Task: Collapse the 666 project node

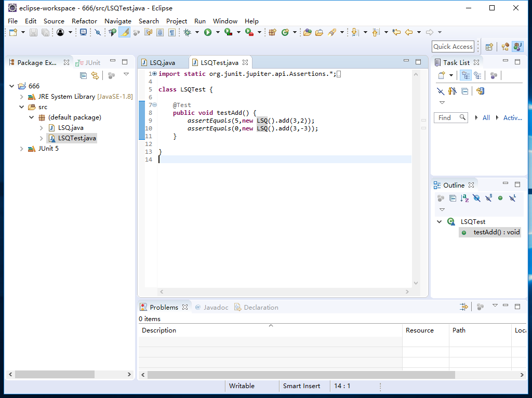Action: [12, 86]
